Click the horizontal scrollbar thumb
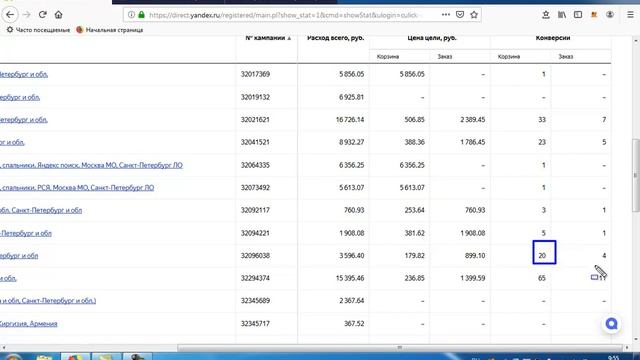640x360 pixels. click(400, 348)
